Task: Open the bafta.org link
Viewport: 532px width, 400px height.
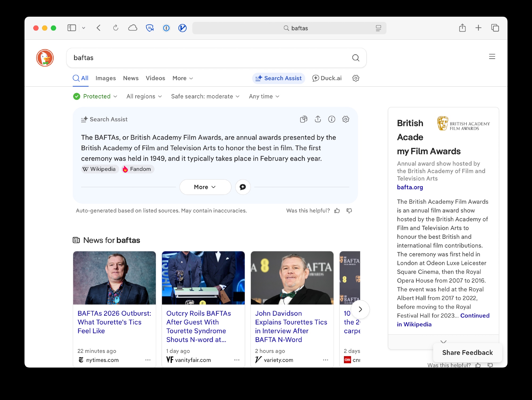Action: point(410,187)
